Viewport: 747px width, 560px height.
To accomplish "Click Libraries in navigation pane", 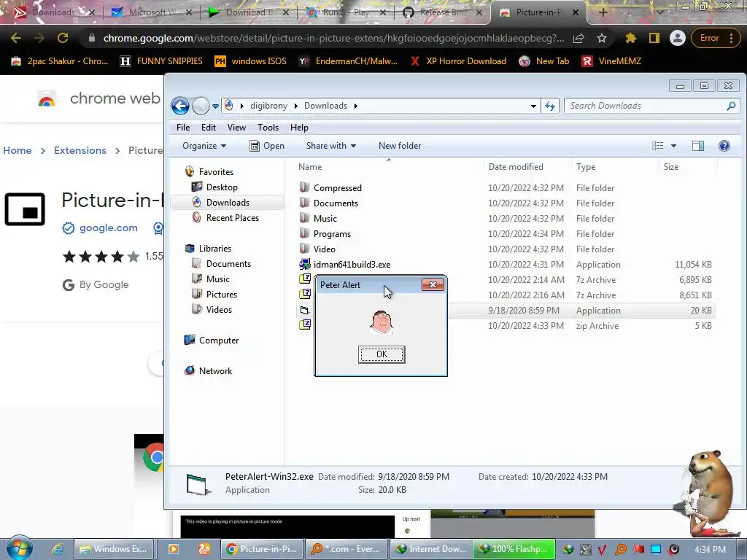I will [215, 249].
